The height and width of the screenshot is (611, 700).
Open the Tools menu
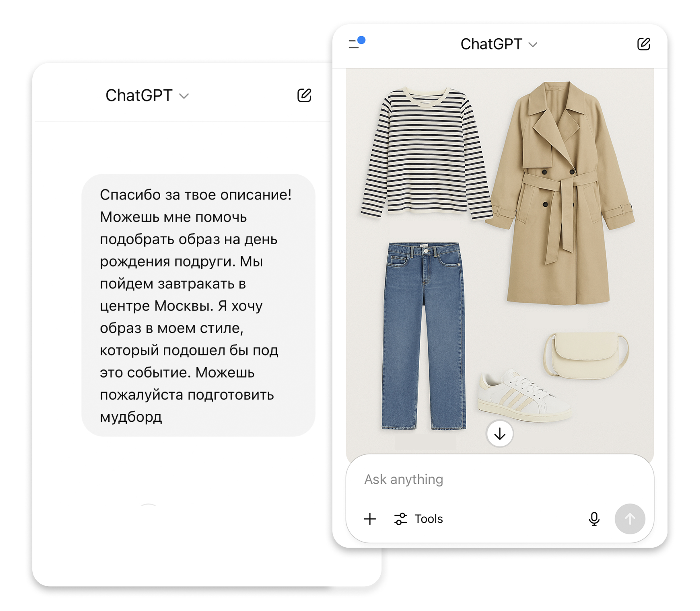pos(418,519)
